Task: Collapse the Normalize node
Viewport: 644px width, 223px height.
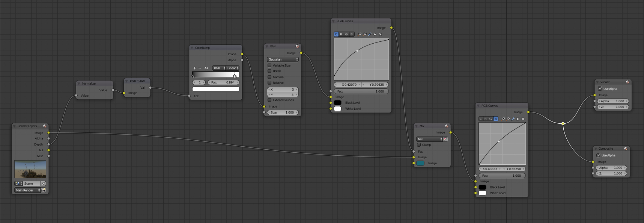Action: pos(79,83)
